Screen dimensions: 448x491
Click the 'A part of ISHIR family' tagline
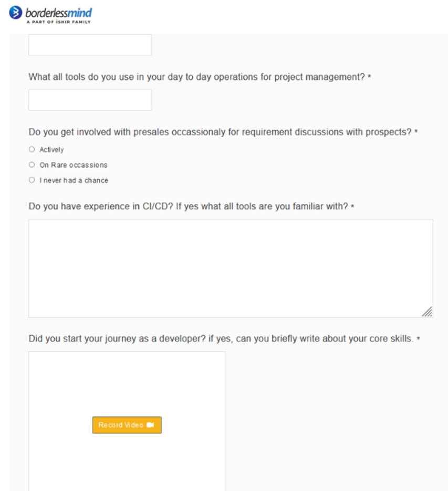click(x=58, y=22)
